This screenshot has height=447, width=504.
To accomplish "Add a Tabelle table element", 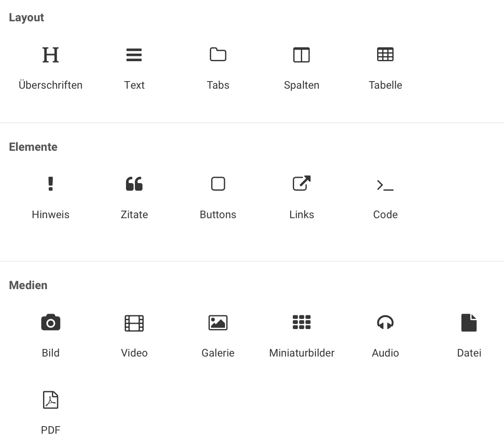I will tap(385, 54).
